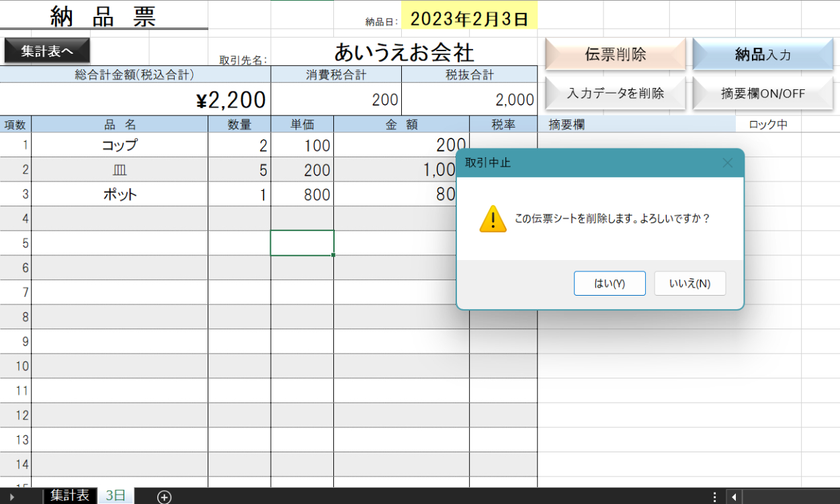Select the 3日 sheet tab

(x=116, y=496)
